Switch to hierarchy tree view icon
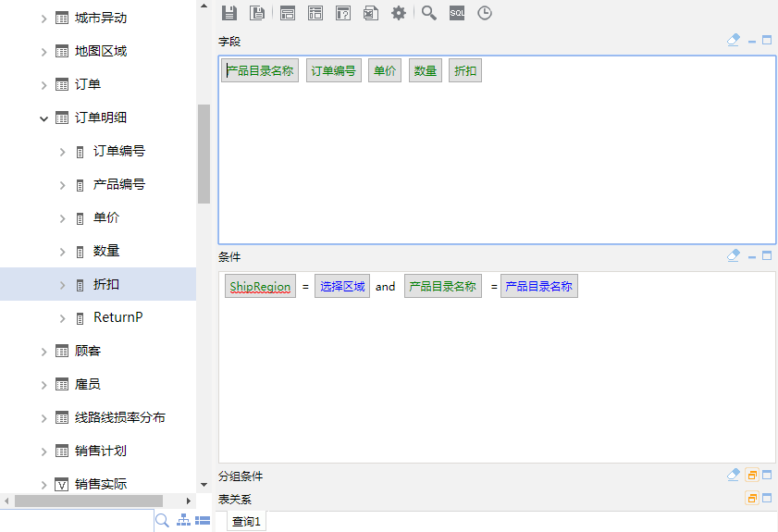This screenshot has width=778, height=532. 183,520
